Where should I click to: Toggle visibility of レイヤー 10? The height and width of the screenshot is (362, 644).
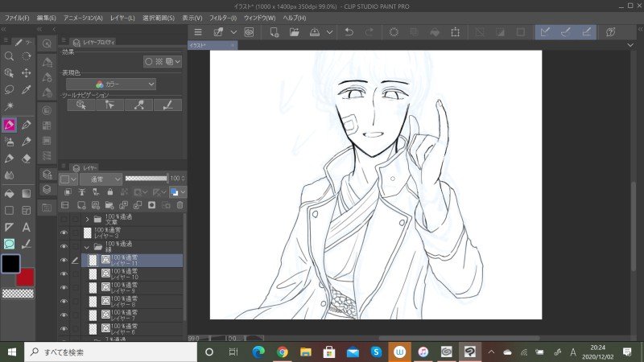tap(64, 274)
